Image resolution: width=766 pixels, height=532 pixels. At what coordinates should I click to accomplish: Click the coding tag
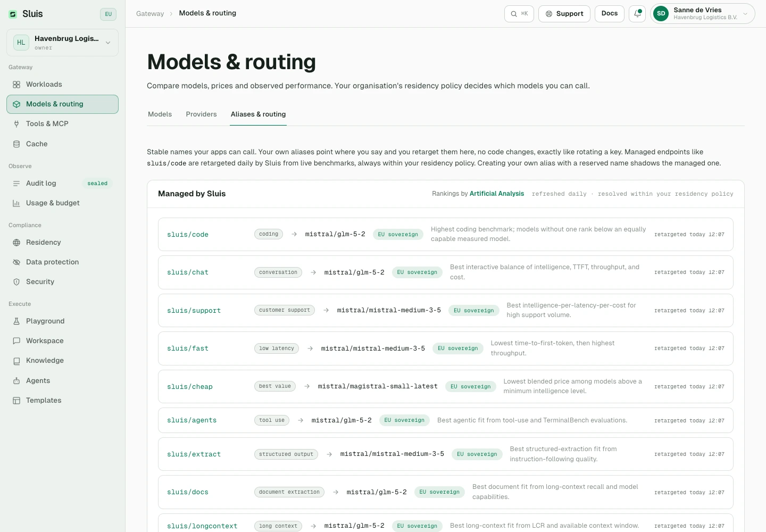[x=269, y=234]
